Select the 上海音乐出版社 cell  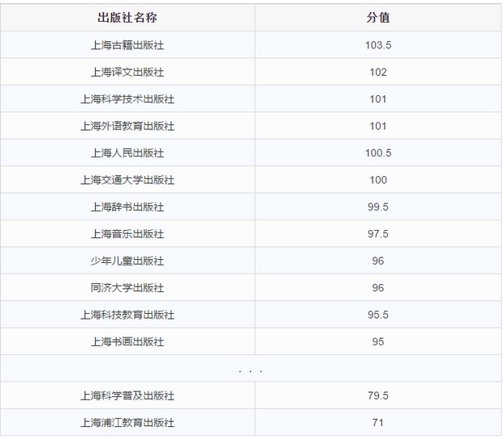coord(127,234)
